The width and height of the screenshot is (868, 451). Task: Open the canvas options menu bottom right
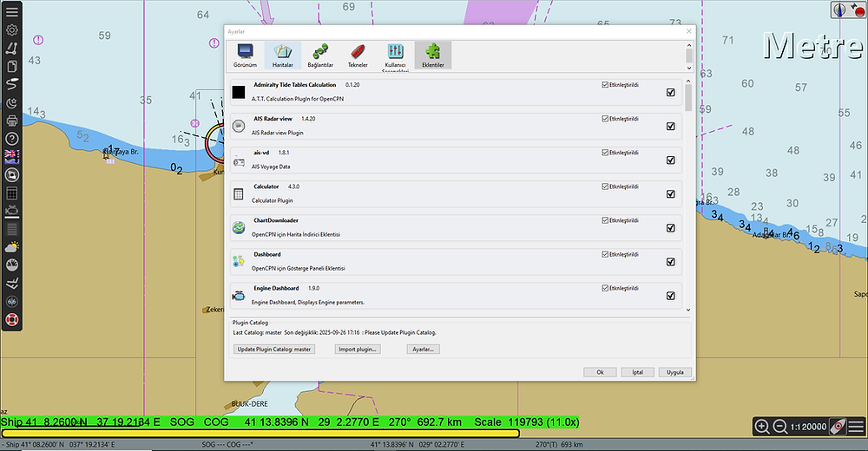pyautogui.click(x=857, y=427)
